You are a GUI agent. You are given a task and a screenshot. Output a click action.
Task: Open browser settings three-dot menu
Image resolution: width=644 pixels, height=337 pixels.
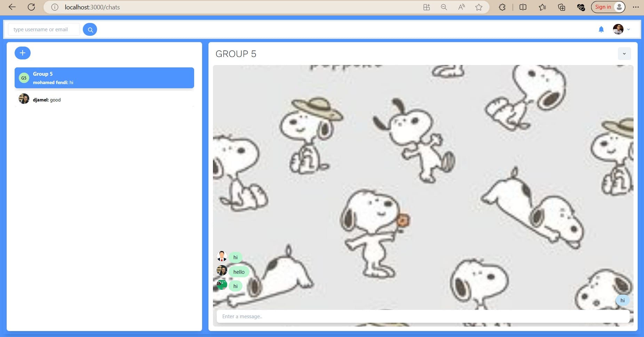click(636, 7)
